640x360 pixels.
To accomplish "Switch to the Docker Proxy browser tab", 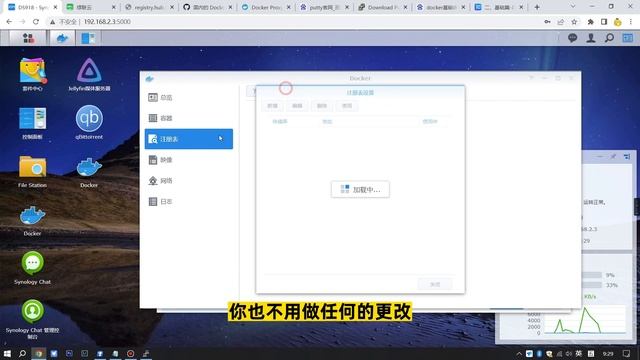I will (x=266, y=7).
